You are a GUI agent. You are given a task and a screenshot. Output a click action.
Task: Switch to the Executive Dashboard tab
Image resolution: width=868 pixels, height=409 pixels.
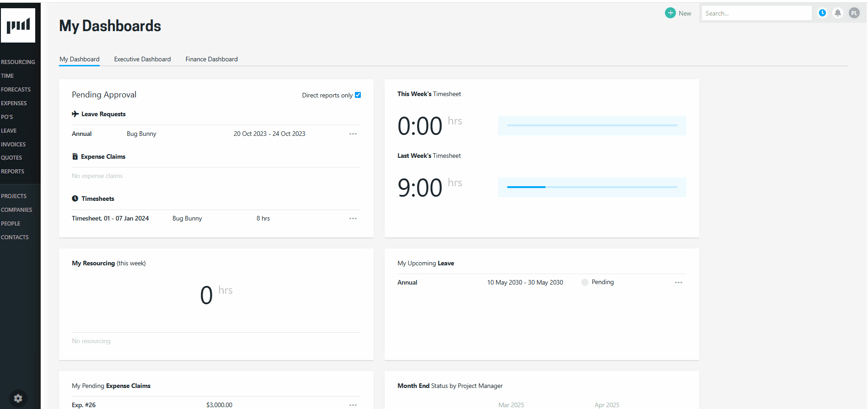point(142,59)
